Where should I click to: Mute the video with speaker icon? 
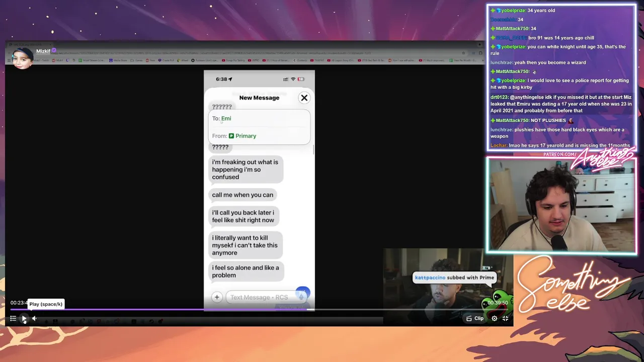pyautogui.click(x=34, y=318)
